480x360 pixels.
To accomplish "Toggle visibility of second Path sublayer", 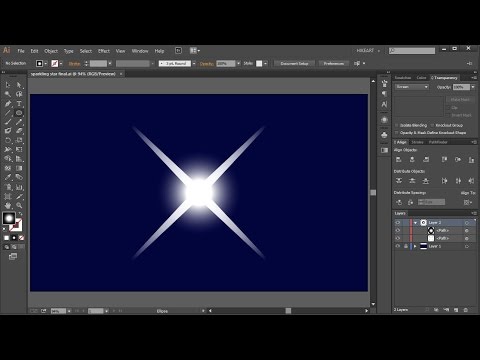I will pyautogui.click(x=397, y=238).
